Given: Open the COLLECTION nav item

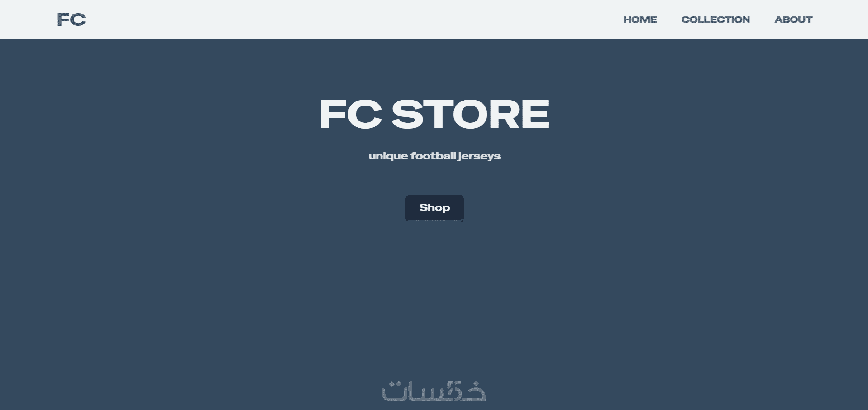Looking at the screenshot, I should click(715, 19).
